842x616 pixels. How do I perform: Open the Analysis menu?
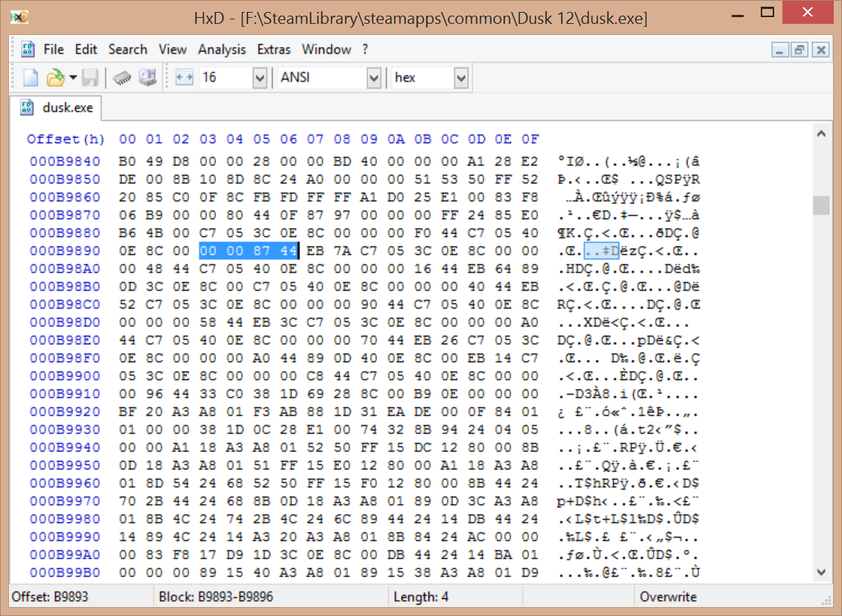pyautogui.click(x=221, y=50)
